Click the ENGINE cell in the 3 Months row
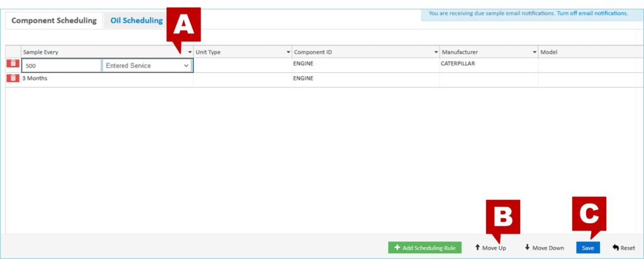 [303, 79]
